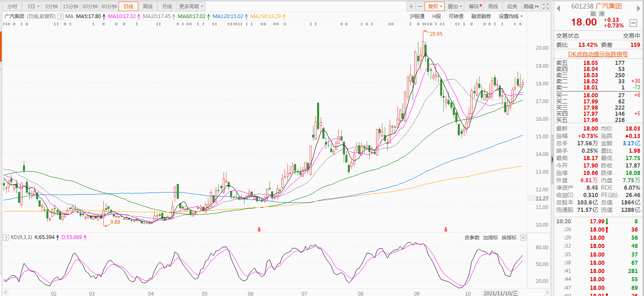Switch to the 周线 tab

(148, 7)
